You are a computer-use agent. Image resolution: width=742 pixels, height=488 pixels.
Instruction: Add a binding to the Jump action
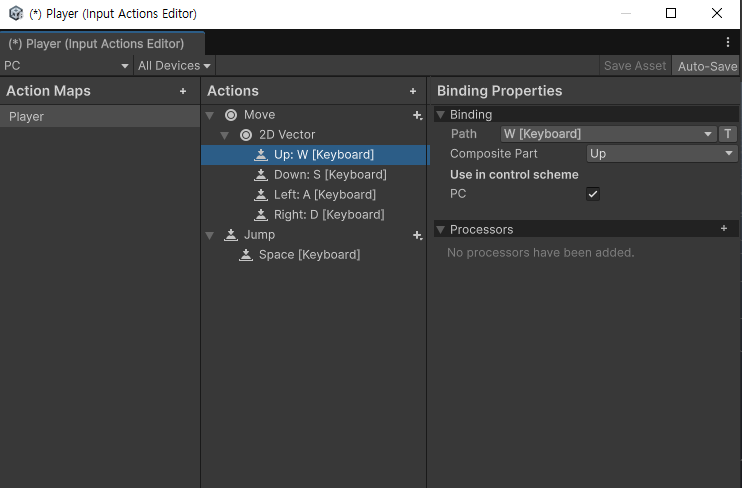pyautogui.click(x=417, y=235)
